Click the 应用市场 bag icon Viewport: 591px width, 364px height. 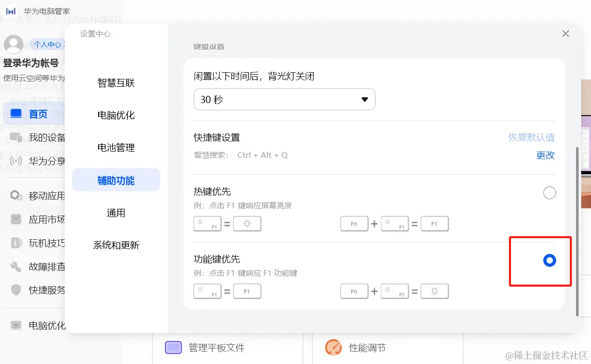[16, 219]
